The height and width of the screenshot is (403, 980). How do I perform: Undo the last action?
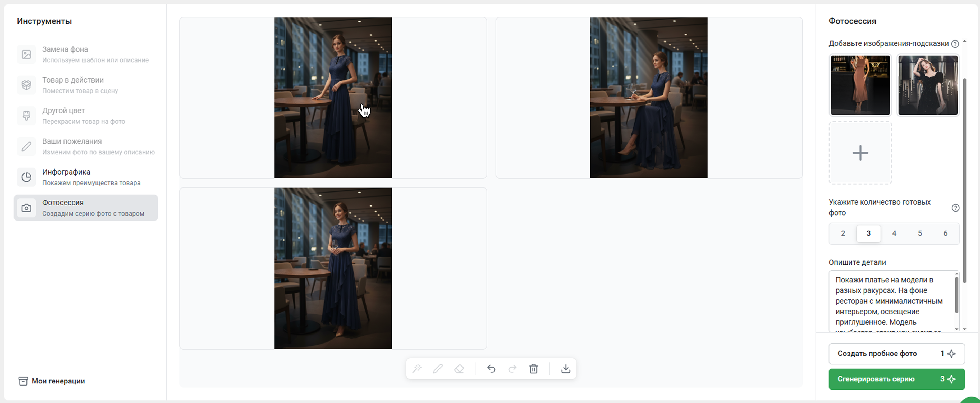point(491,368)
